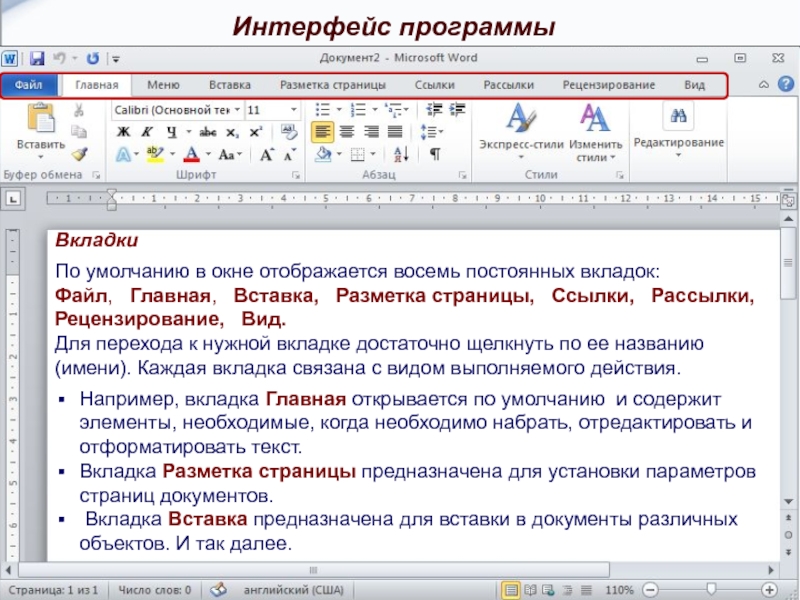800x600 pixels.
Task: Show paragraph marks with the pilcrow icon
Action: [435, 154]
